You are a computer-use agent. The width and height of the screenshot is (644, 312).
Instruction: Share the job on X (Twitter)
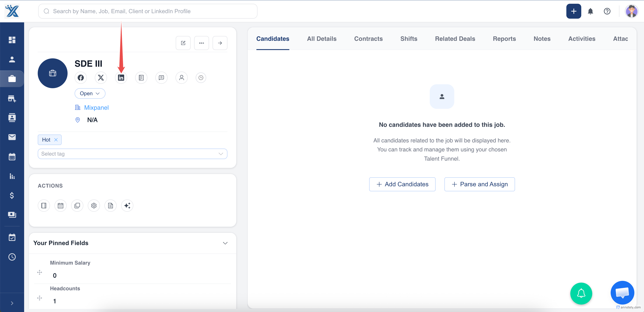point(101,78)
